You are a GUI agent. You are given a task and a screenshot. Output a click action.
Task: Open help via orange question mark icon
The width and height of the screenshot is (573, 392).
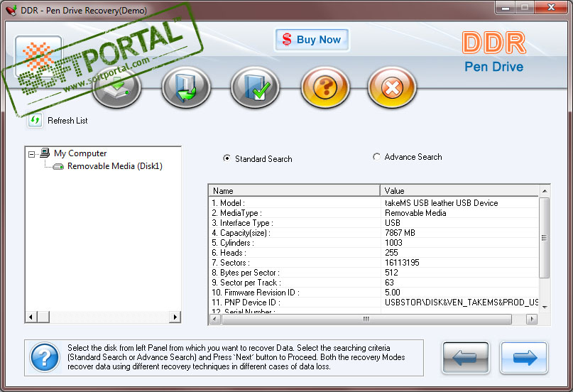[325, 87]
